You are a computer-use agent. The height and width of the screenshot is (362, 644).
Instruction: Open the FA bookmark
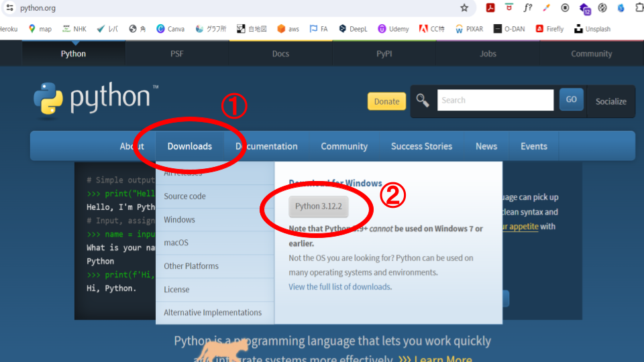319,29
